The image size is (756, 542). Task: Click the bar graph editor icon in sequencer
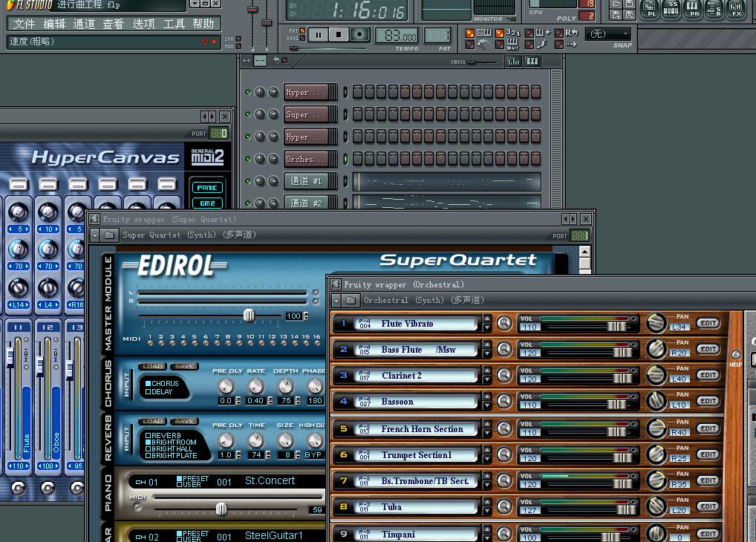pos(513,61)
